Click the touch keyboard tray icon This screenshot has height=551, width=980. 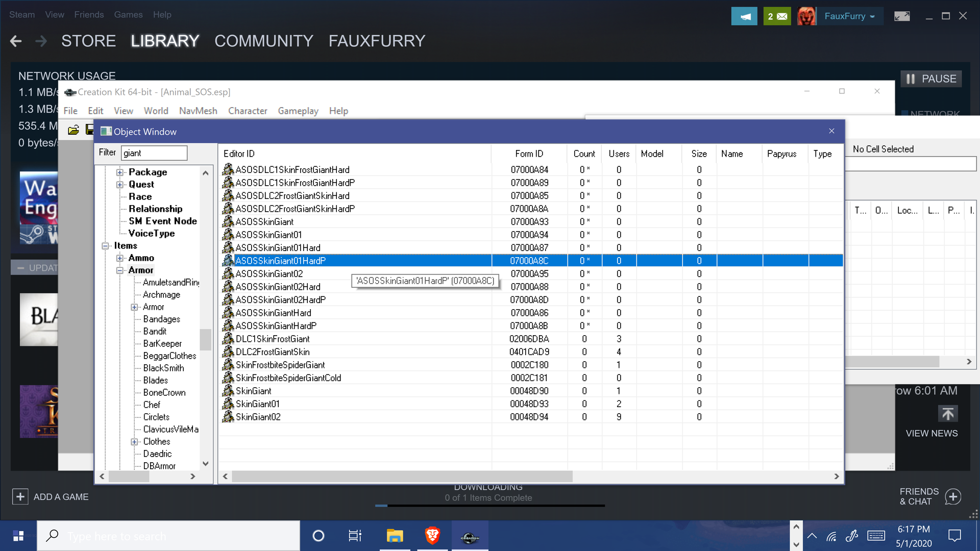[876, 536]
